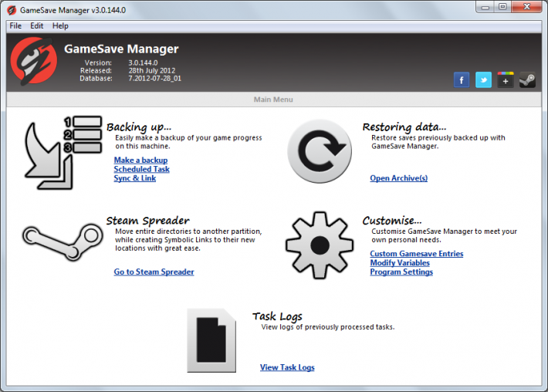This screenshot has width=548, height=392.
Task: Click the Steam Spreader heading
Action: point(148,221)
